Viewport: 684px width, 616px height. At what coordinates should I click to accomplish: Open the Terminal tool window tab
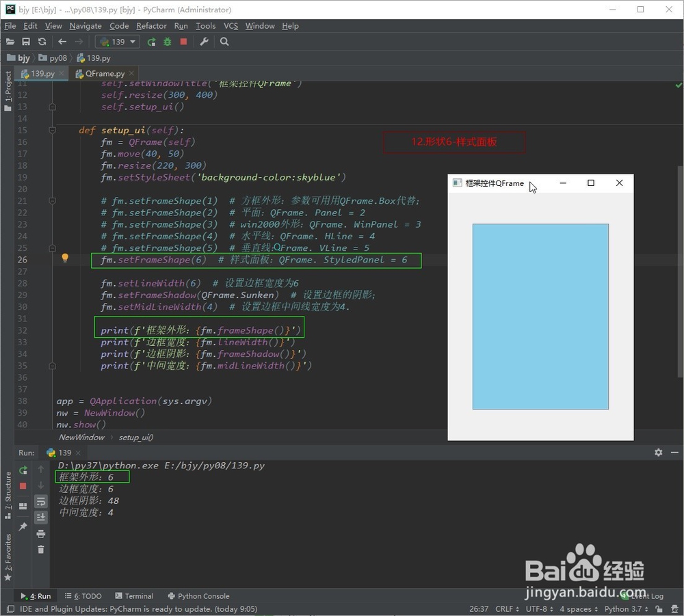[134, 596]
